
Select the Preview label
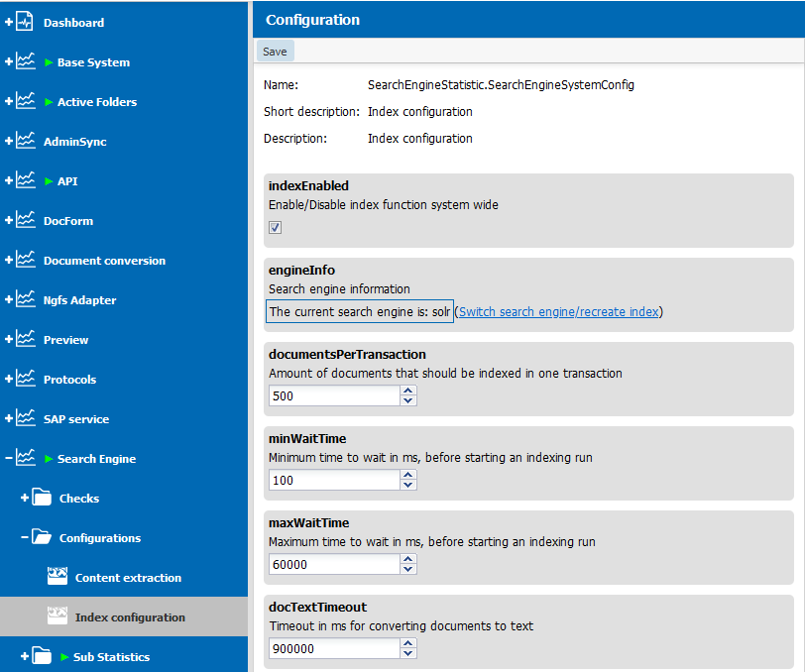[65, 340]
